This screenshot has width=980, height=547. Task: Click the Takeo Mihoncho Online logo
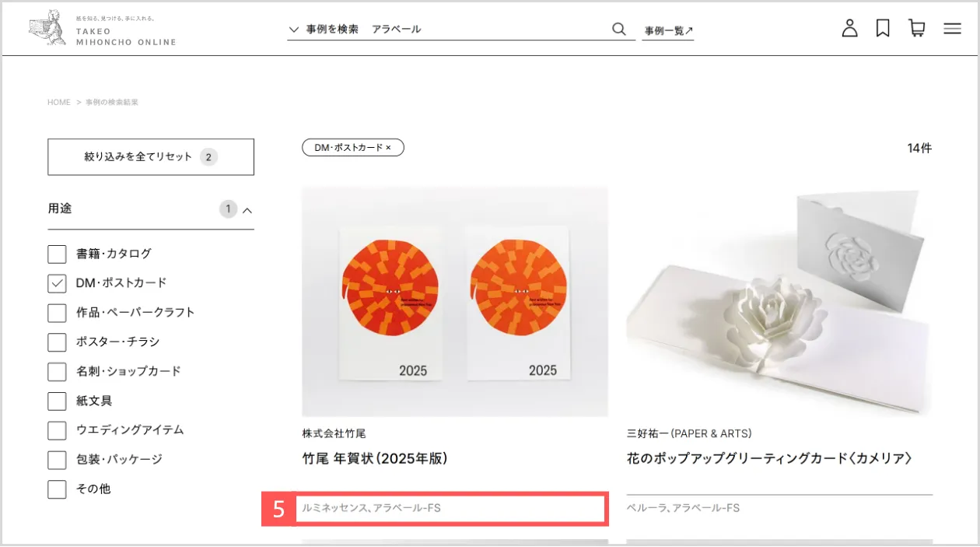click(102, 30)
